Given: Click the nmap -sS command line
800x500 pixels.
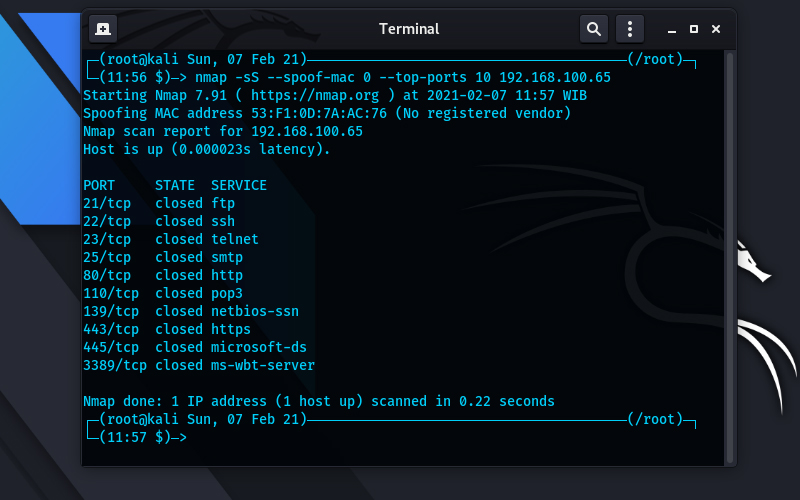Looking at the screenshot, I should click(x=403, y=78).
